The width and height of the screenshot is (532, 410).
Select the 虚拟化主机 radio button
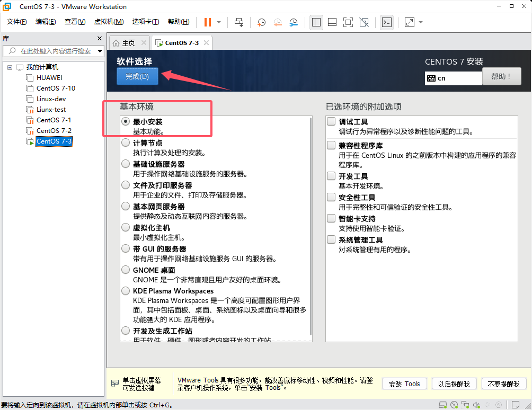pyautogui.click(x=126, y=228)
